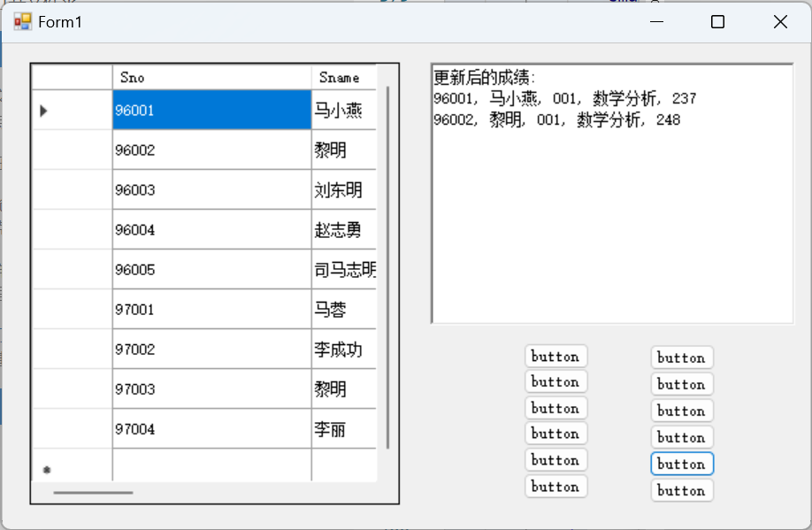Click the name cell 李丽
Image resolution: width=812 pixels, height=530 pixels.
pos(344,429)
